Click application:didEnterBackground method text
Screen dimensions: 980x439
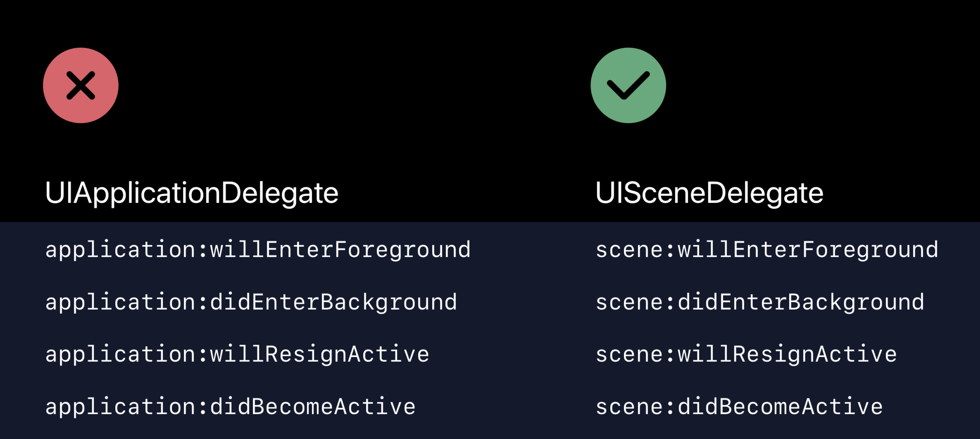[x=251, y=302]
